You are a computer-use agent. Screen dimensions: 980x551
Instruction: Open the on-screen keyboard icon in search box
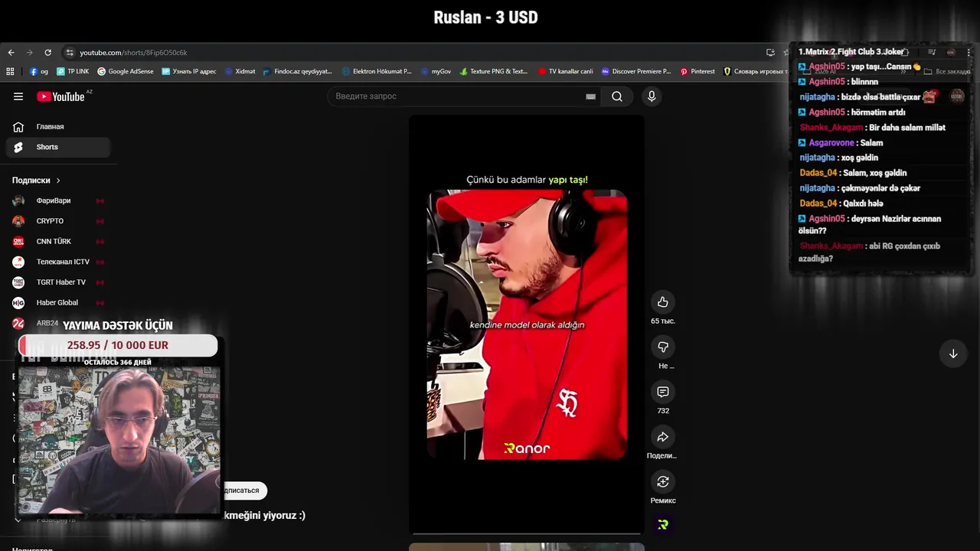pos(590,96)
